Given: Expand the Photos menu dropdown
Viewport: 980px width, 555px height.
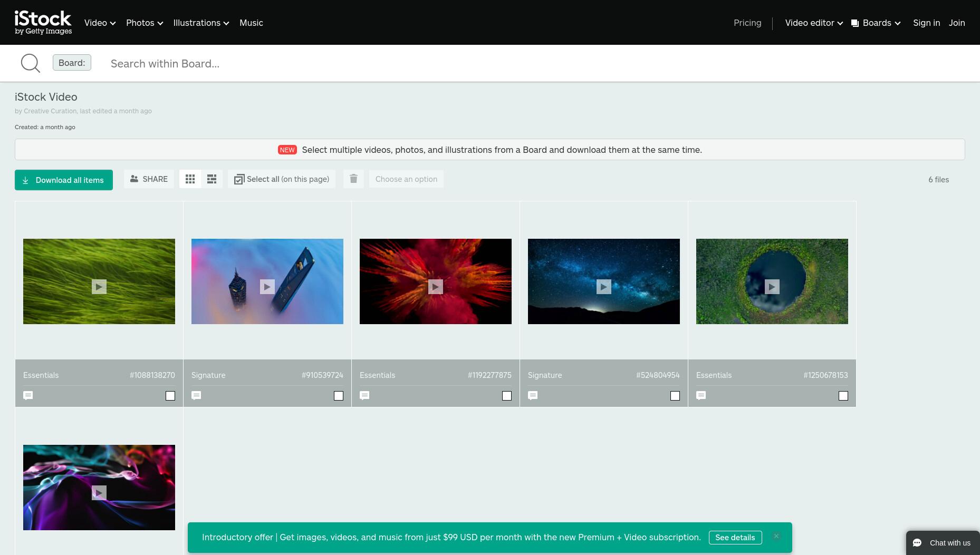Looking at the screenshot, I should point(145,23).
